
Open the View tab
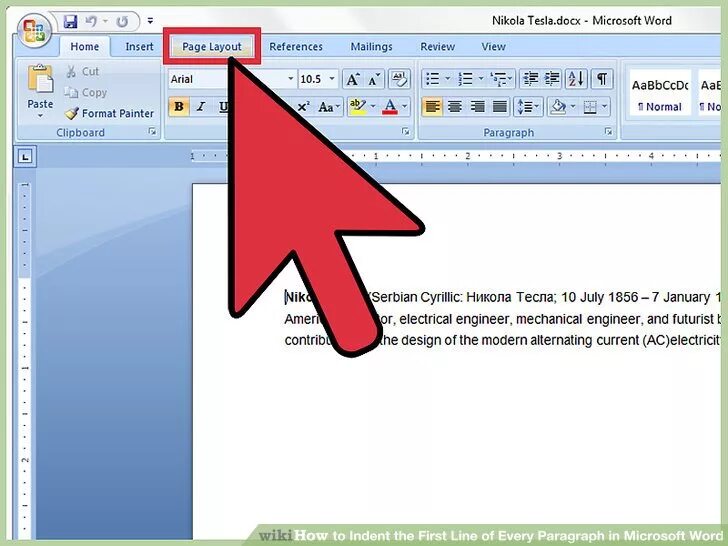[x=493, y=46]
